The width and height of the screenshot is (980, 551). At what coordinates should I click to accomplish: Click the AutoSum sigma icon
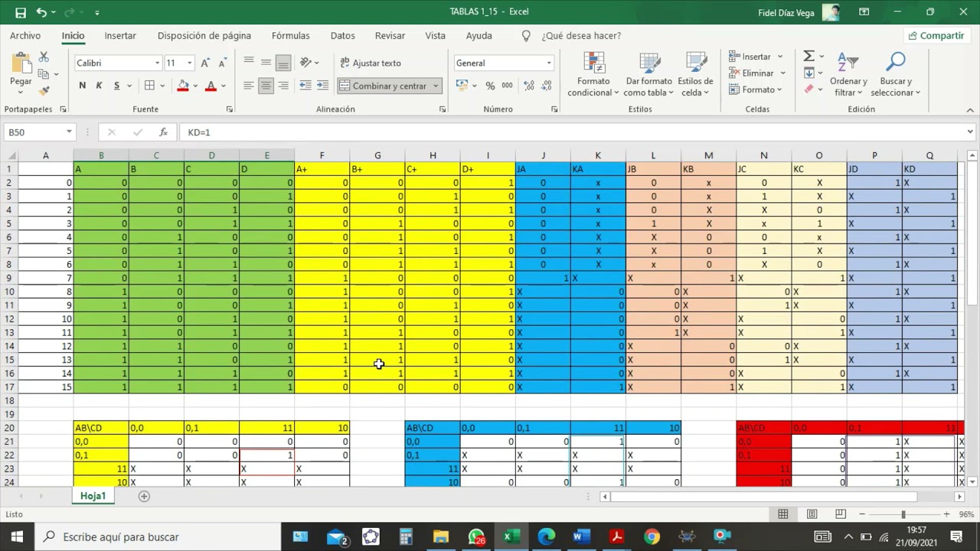(808, 57)
